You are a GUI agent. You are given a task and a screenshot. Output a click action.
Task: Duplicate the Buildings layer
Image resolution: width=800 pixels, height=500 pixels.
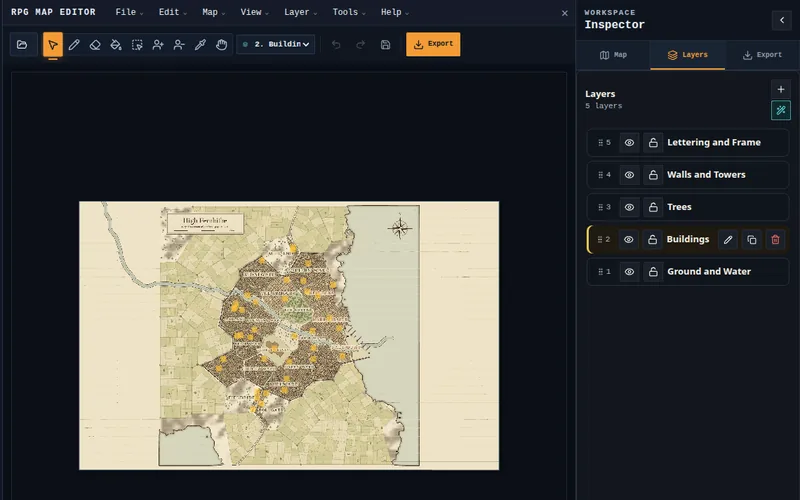click(752, 240)
